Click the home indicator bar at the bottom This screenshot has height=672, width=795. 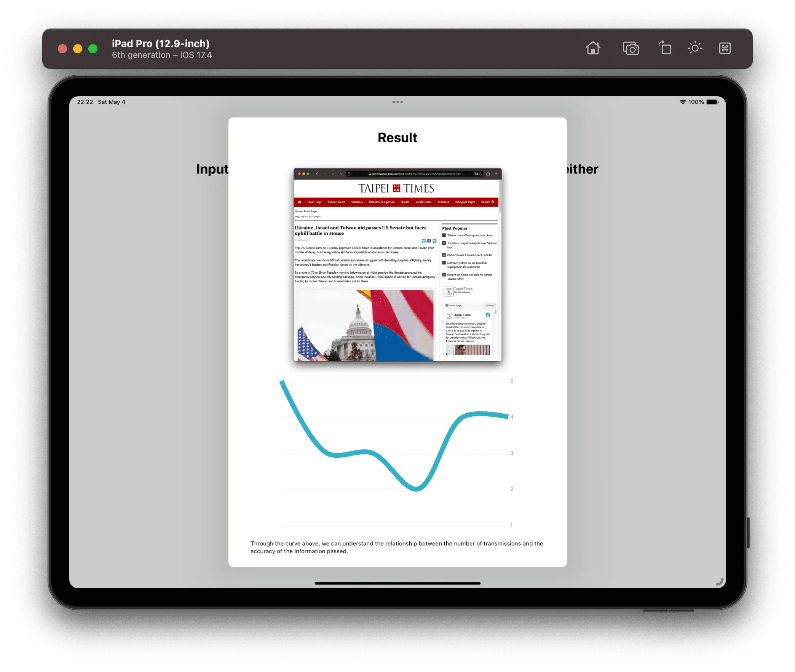(397, 583)
